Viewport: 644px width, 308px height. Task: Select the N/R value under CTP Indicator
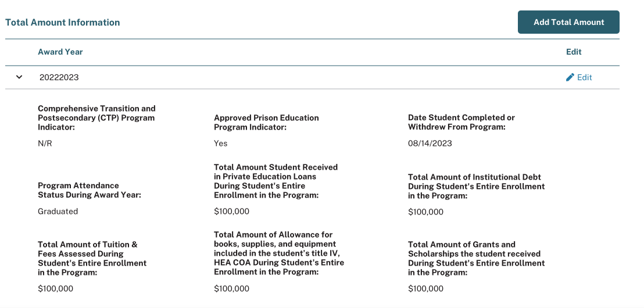[x=45, y=144]
